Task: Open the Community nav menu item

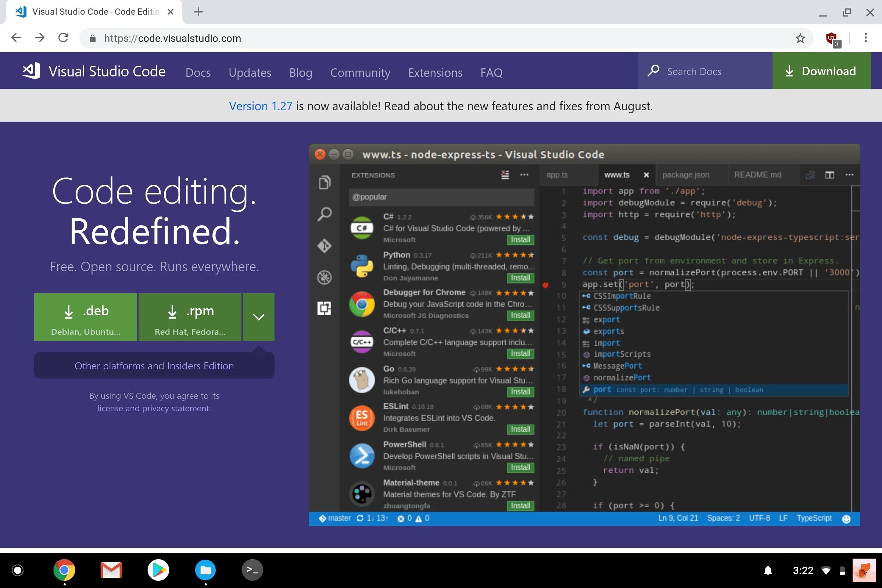Action: pos(360,72)
